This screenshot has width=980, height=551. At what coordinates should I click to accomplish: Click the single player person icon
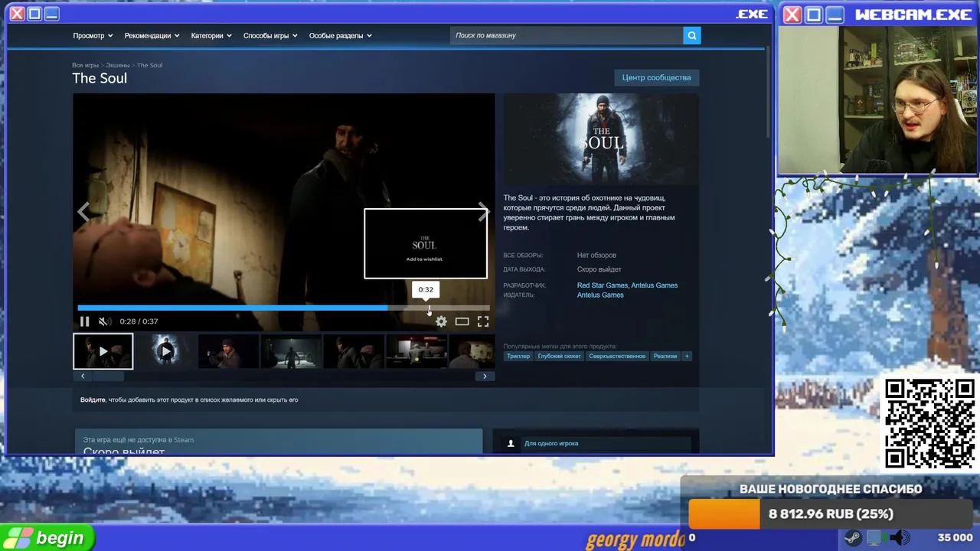tap(511, 443)
